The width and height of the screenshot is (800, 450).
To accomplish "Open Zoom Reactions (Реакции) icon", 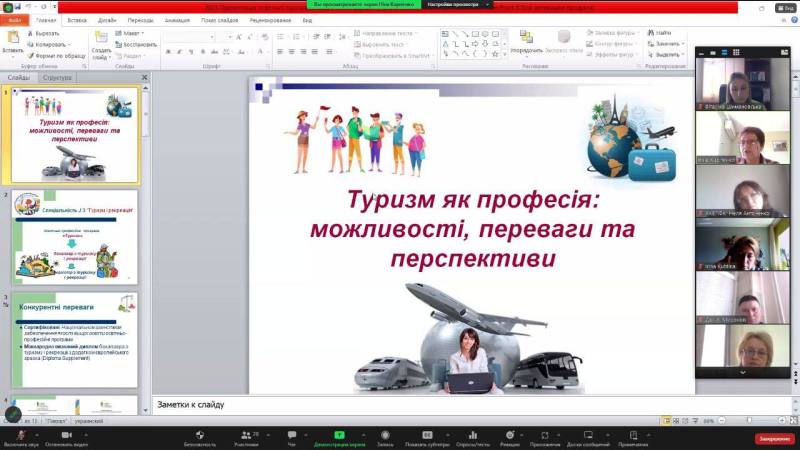I will pyautogui.click(x=509, y=435).
